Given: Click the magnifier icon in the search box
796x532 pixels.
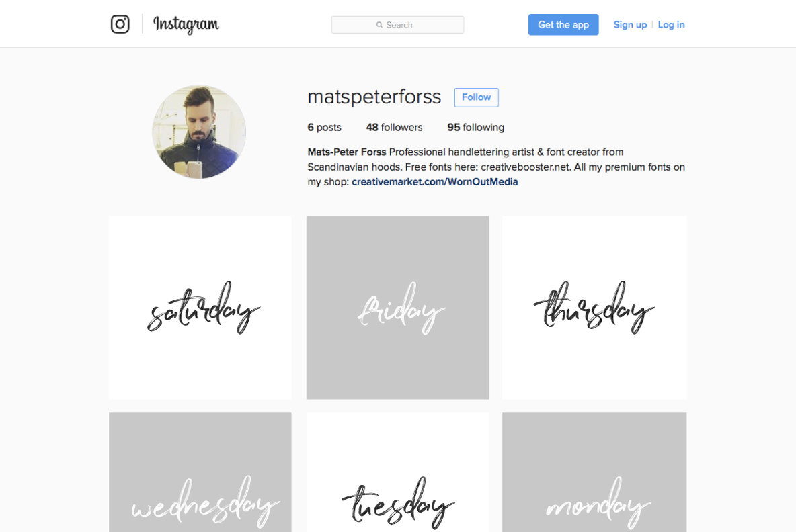Looking at the screenshot, I should click(x=379, y=25).
